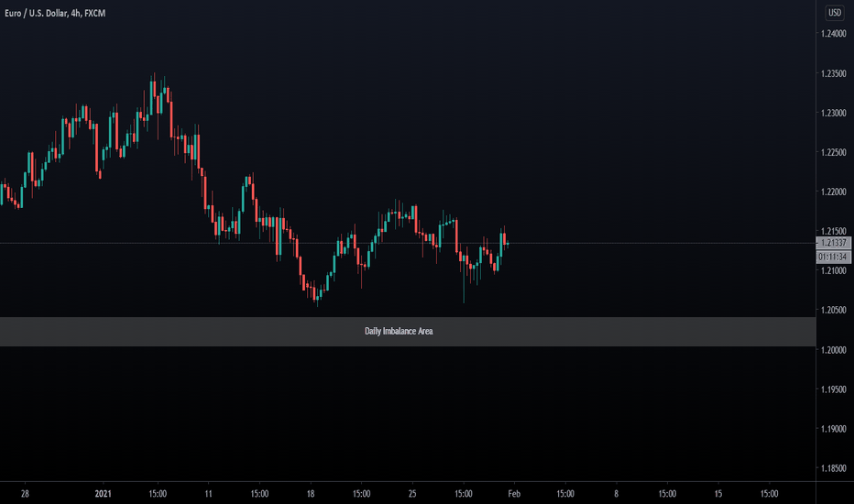Image resolution: width=854 pixels, height=504 pixels.
Task: Click the current price label 1.21337
Action: pyautogui.click(x=833, y=243)
